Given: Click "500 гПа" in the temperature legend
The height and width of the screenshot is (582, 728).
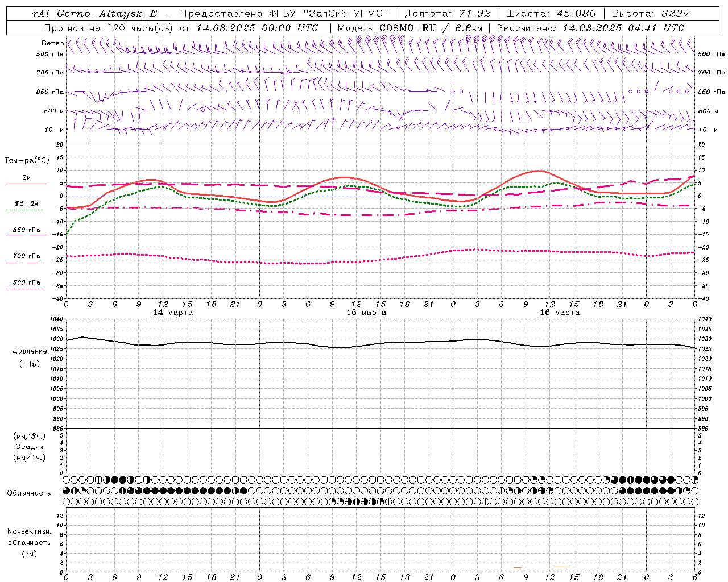Looking at the screenshot, I should click(26, 282).
